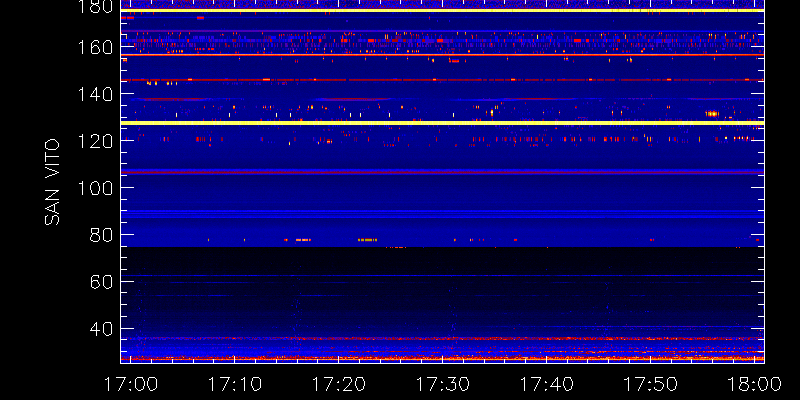The image size is (800, 400).
Task: Click the 40 frequency label
Action: click(102, 329)
